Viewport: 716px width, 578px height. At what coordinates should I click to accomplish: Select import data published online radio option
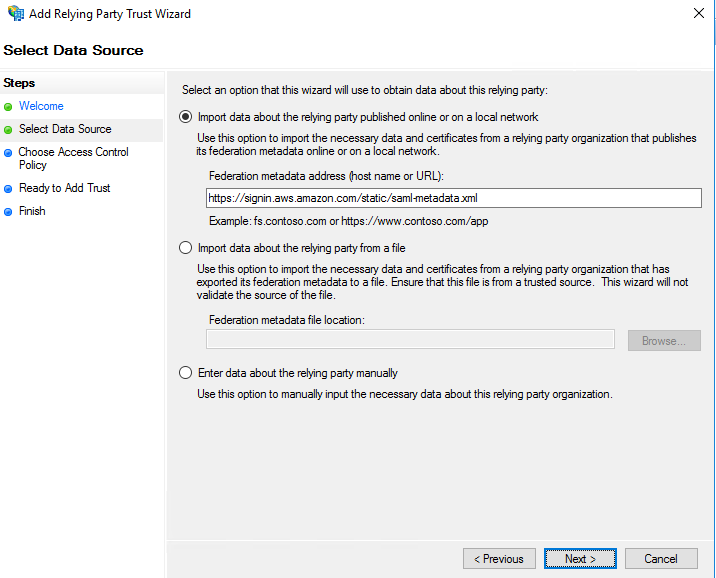(x=185, y=117)
